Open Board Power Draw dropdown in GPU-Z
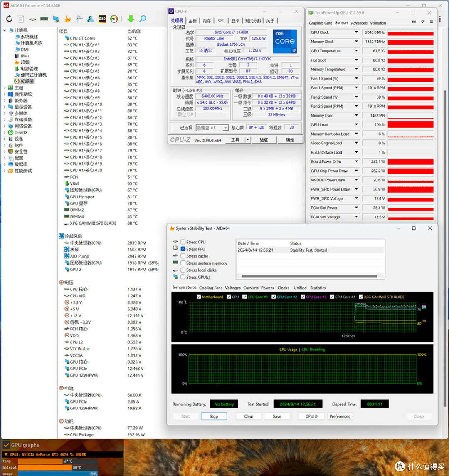The width and height of the screenshot is (449, 476). point(356,161)
